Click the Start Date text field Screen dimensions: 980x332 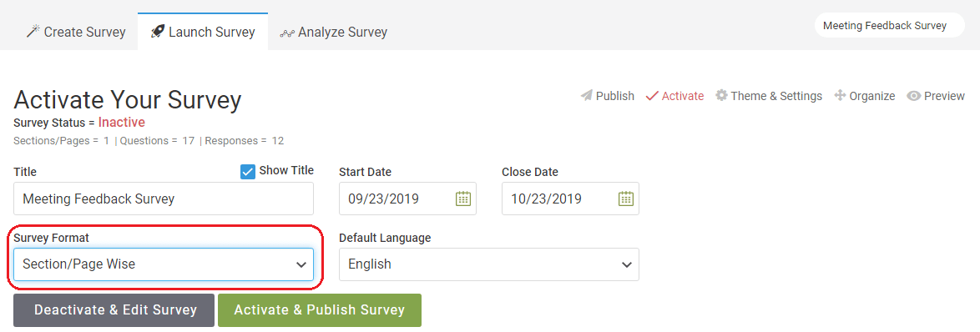point(407,199)
